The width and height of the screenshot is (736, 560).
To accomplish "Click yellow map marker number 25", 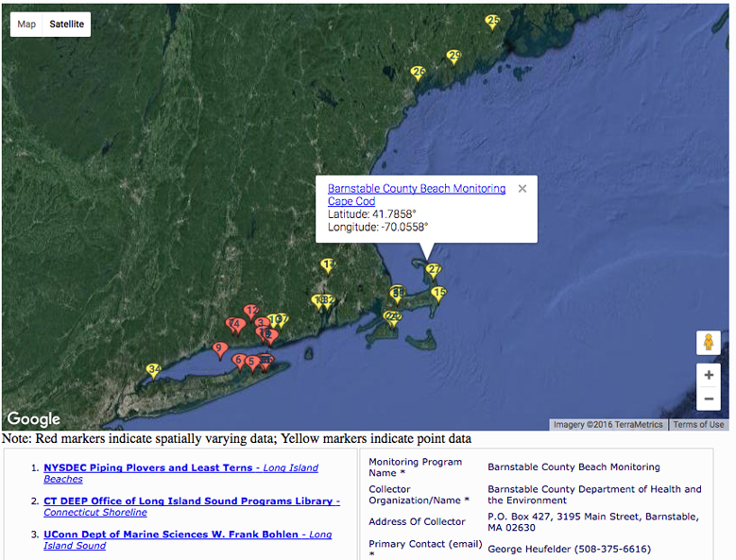I will (x=492, y=22).
